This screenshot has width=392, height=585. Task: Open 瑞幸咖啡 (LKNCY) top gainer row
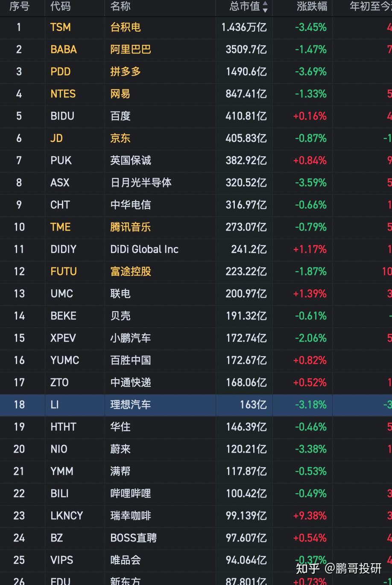pyautogui.click(x=130, y=516)
